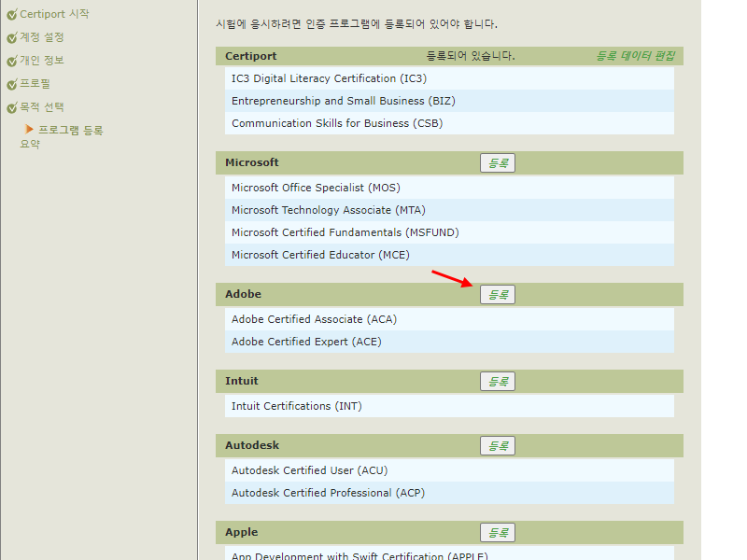Select the 요약 step in sidebar
This screenshot has height=560, width=747.
coord(30,144)
